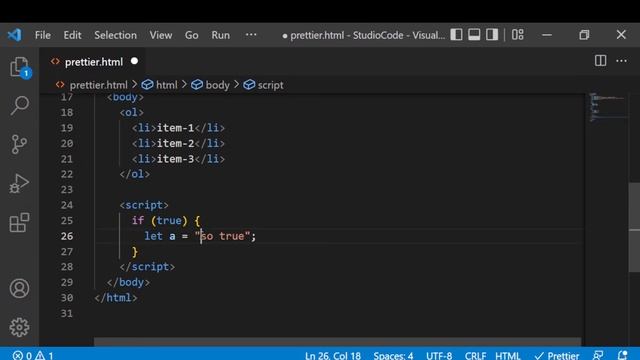Click line number 24 in gutter
The image size is (640, 360).
click(67, 205)
